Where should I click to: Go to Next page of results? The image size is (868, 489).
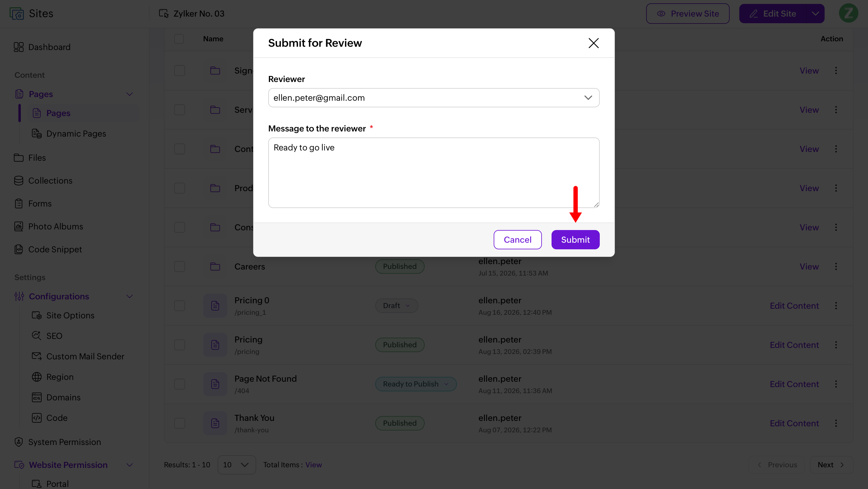tap(831, 465)
